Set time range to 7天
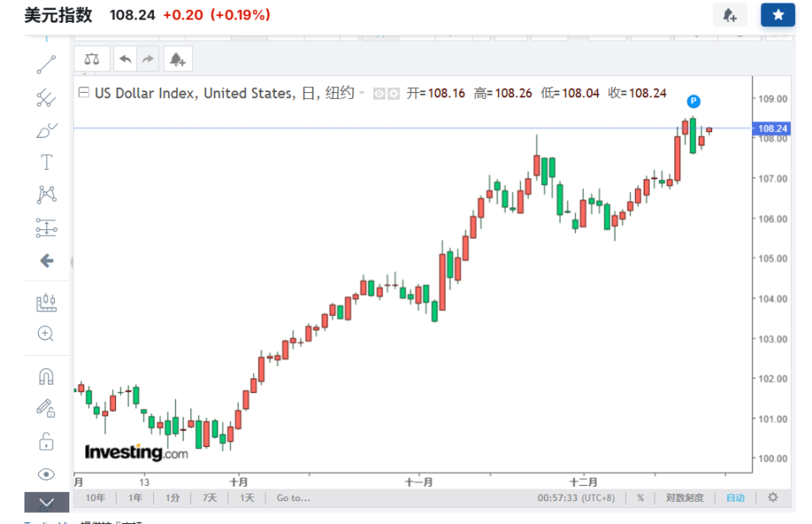Viewport: 812px width, 524px height. point(210,498)
